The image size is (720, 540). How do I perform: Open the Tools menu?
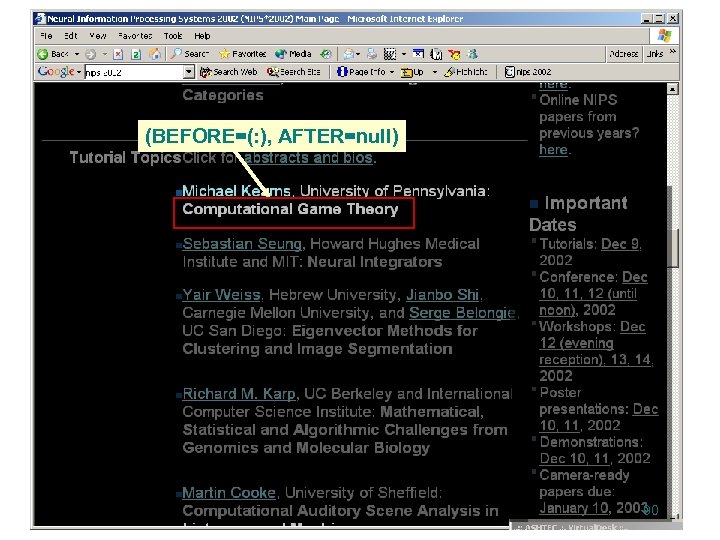173,36
